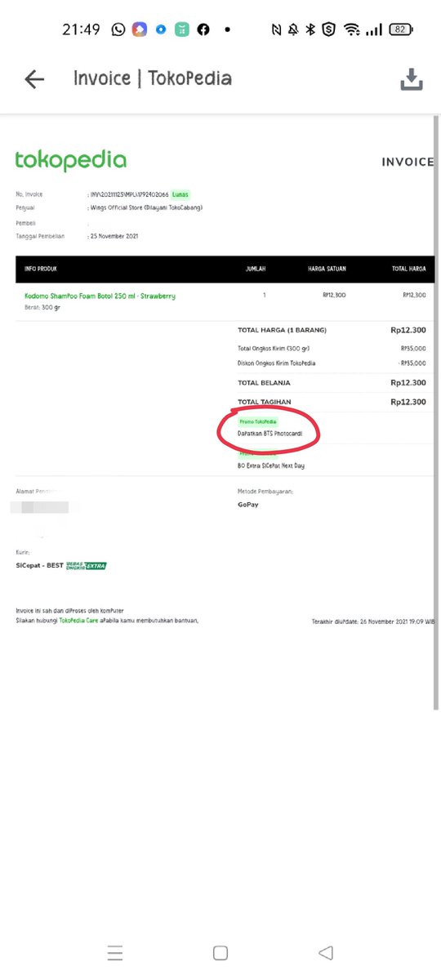Tap the clock reading 21:49
Screen dimensions: 441x980
click(81, 29)
